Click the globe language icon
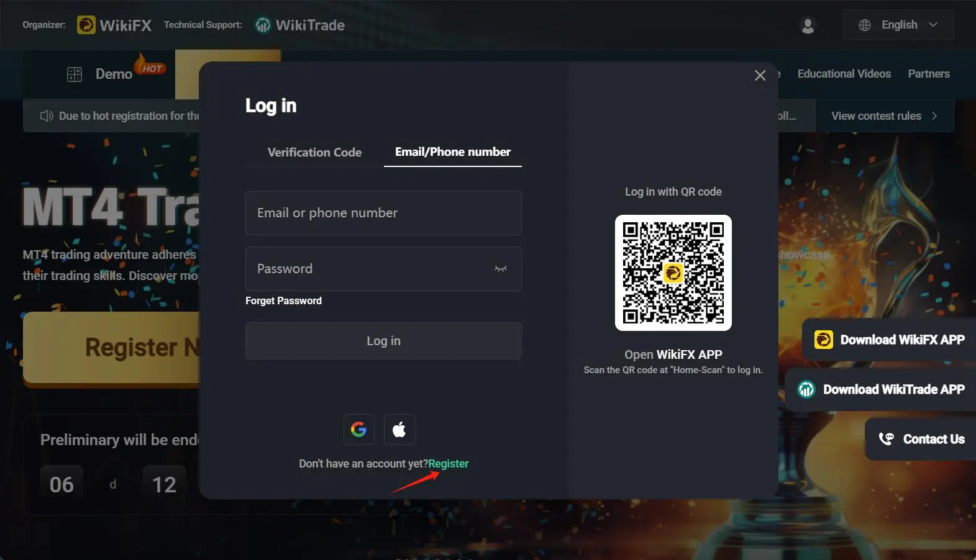Screen dimensions: 976x560 (x=865, y=25)
